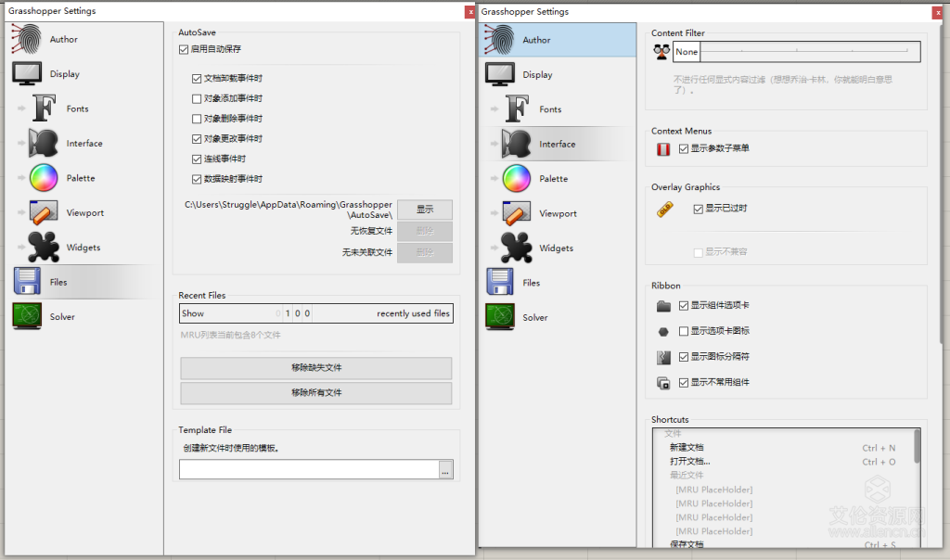This screenshot has width=950, height=560.
Task: Switch to Interface category in Content Filter window
Action: [558, 144]
